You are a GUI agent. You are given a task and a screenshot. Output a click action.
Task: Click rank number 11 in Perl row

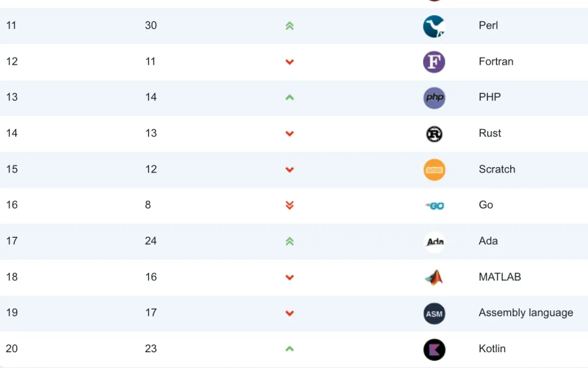coord(11,26)
